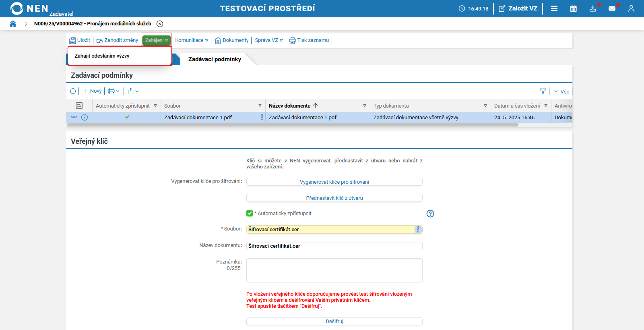Click Založit VZ button
The image size is (644, 330).
coord(518,8)
